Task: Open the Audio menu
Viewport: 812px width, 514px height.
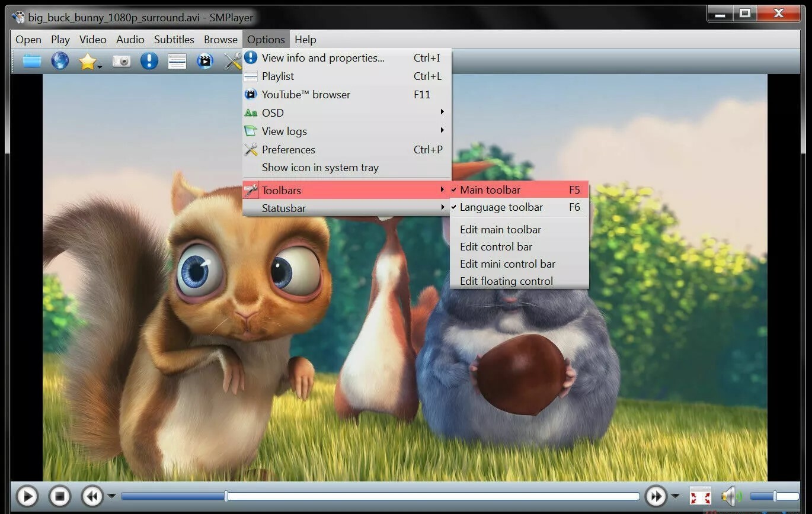Action: [130, 40]
